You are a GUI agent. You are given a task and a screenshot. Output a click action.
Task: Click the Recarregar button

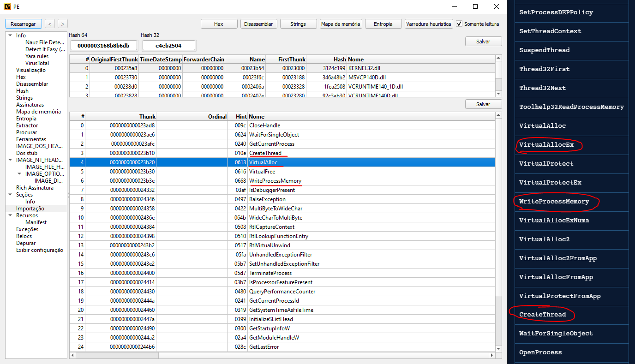click(x=24, y=24)
